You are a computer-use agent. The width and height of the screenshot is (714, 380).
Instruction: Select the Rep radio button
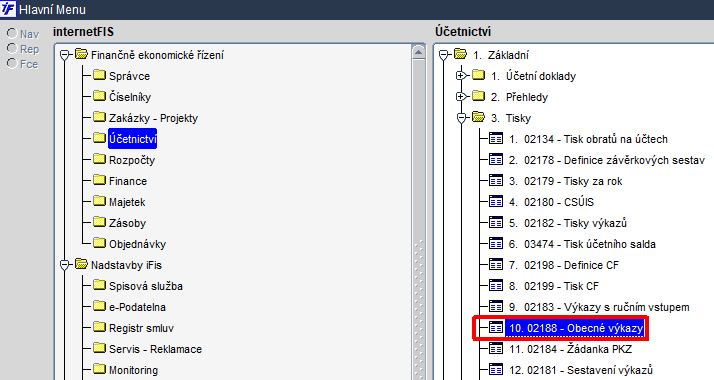coord(12,49)
